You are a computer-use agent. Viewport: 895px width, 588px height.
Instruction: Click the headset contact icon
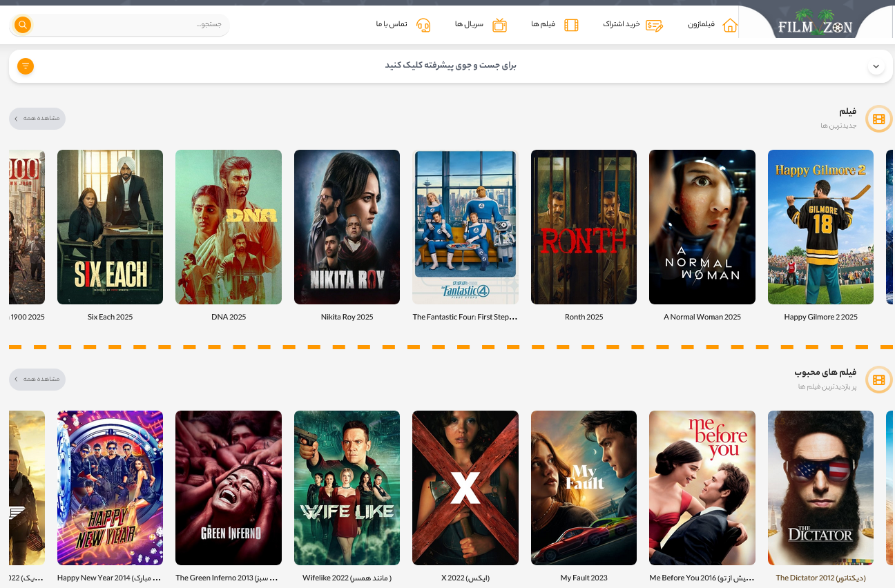click(423, 26)
